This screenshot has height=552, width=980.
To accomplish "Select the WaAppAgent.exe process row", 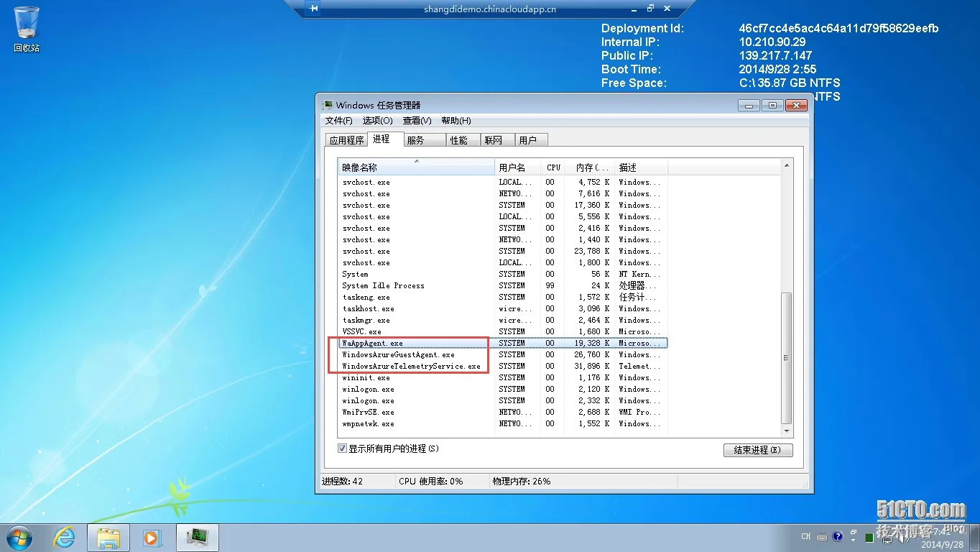I will tap(503, 343).
